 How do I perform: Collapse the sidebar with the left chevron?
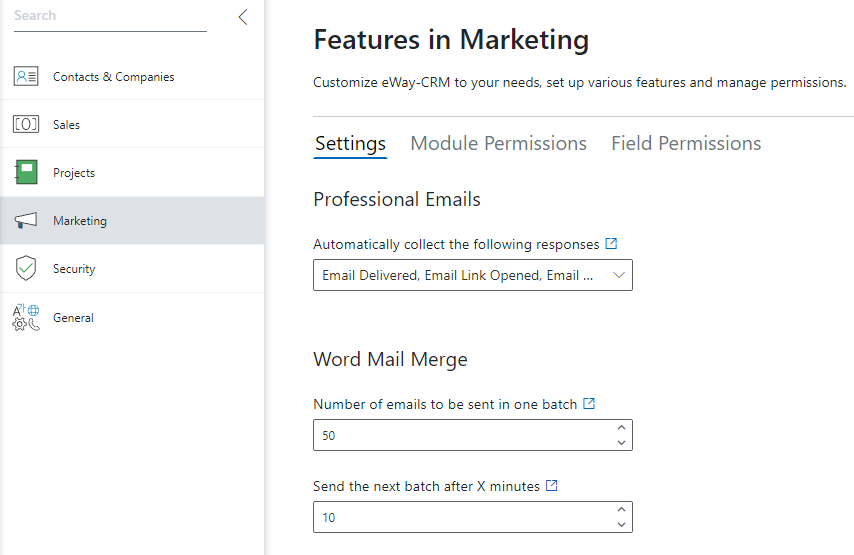point(243,17)
